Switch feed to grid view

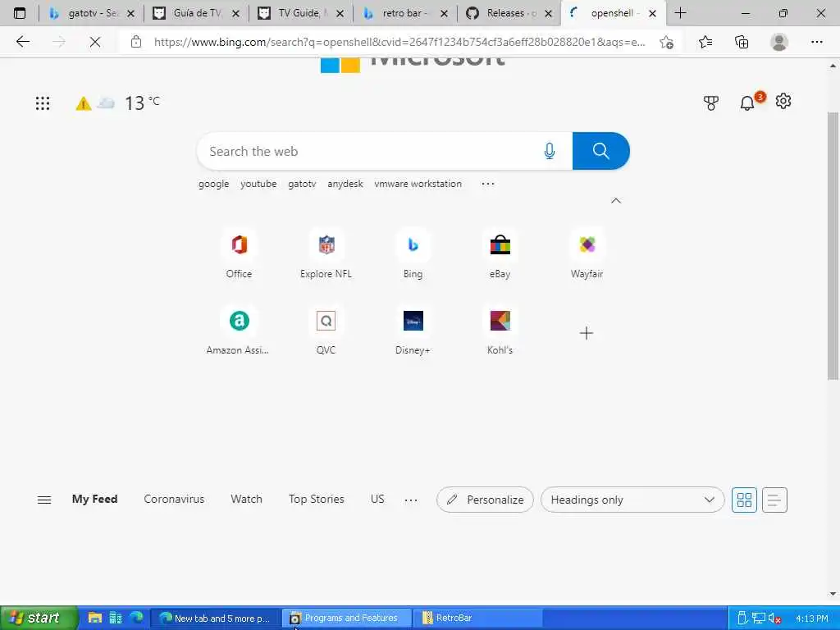(744, 500)
